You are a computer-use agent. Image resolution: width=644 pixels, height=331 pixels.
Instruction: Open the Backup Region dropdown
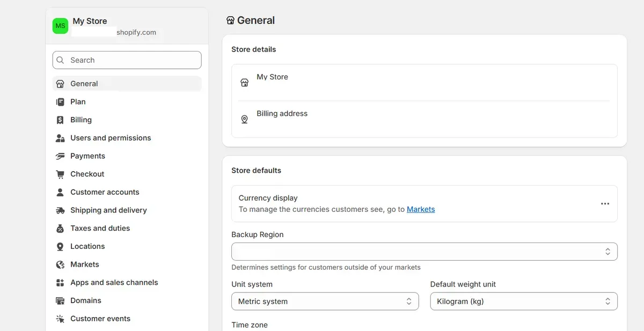click(424, 252)
